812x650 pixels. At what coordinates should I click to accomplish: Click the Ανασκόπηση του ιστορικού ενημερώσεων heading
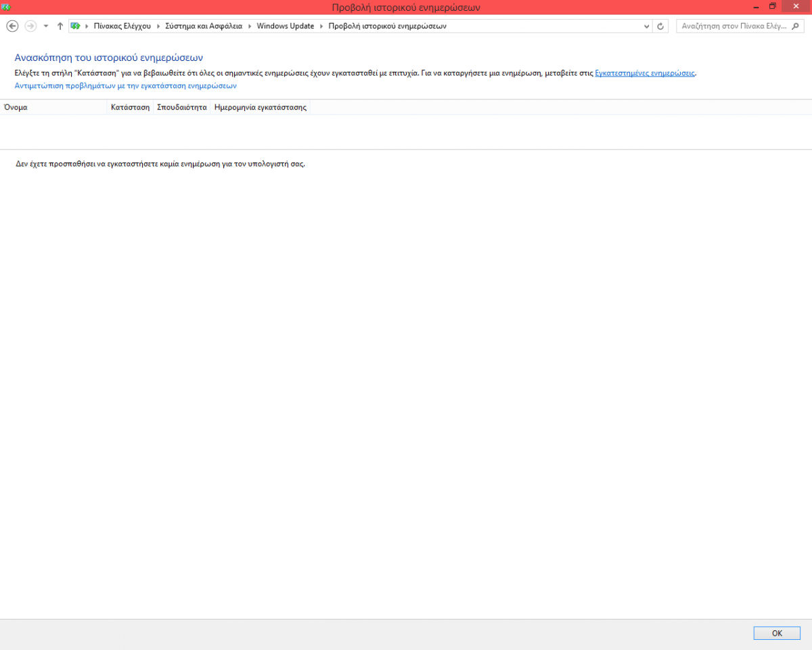[109, 58]
